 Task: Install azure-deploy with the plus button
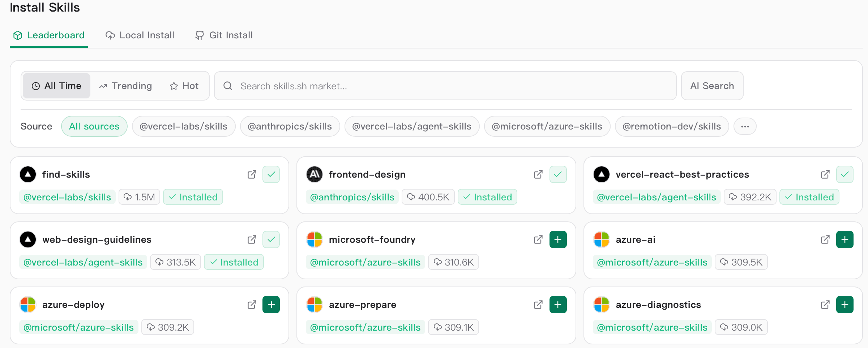271,305
